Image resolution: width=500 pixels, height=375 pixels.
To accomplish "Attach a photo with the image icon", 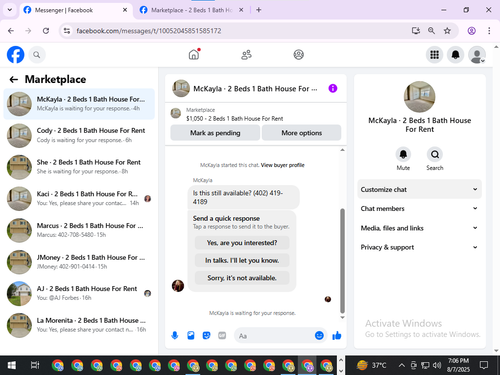I will (x=191, y=335).
